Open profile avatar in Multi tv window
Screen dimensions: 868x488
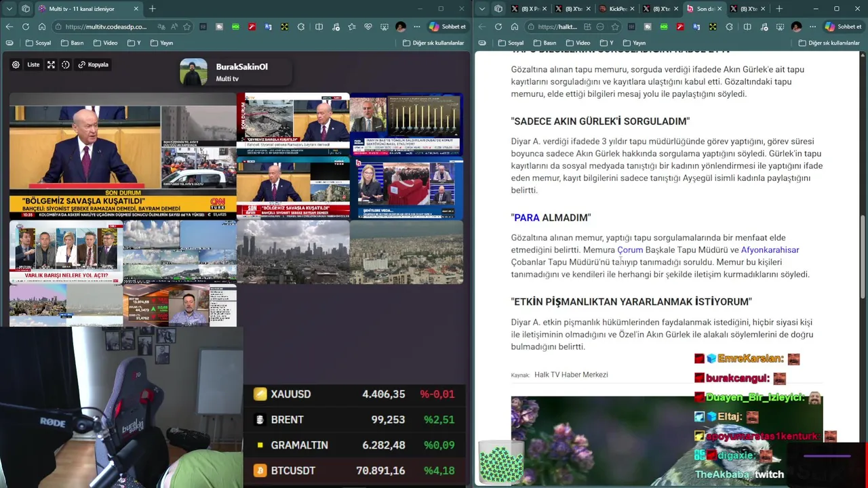pos(401,26)
